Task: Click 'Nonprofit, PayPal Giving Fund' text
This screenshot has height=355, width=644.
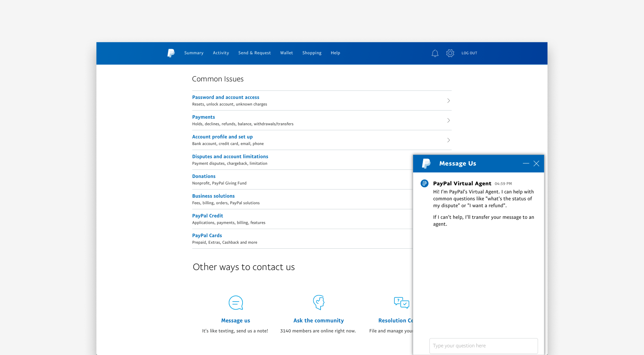Action: 219,183
